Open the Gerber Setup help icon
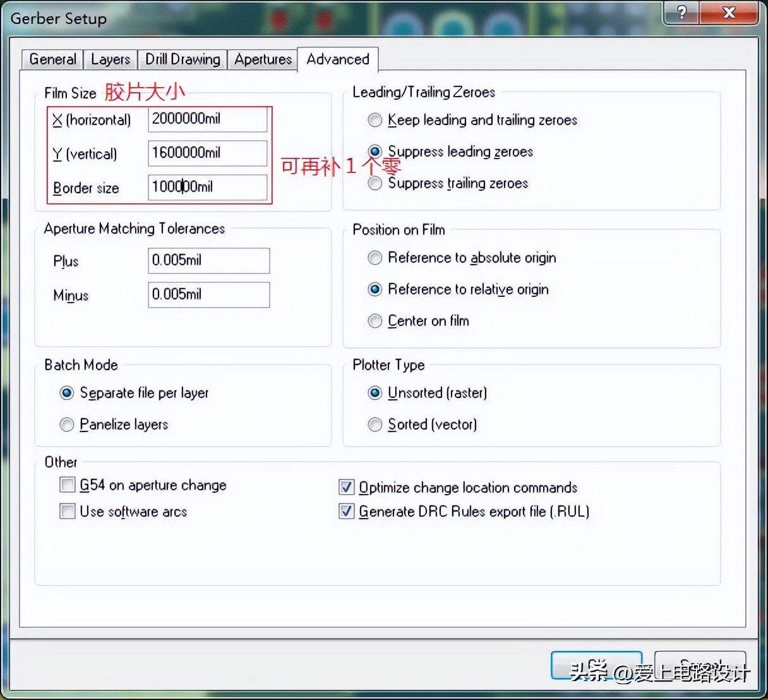Screen dimensions: 768x700 681,13
